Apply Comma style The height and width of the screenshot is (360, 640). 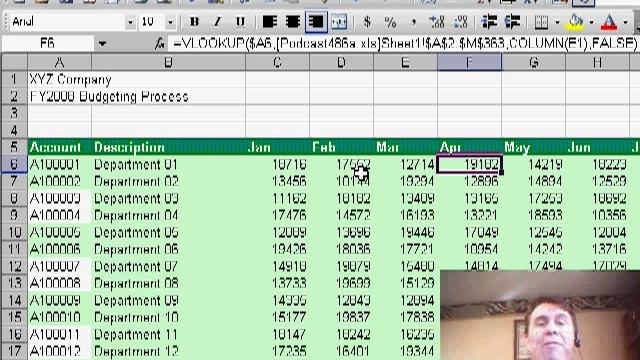414,22
